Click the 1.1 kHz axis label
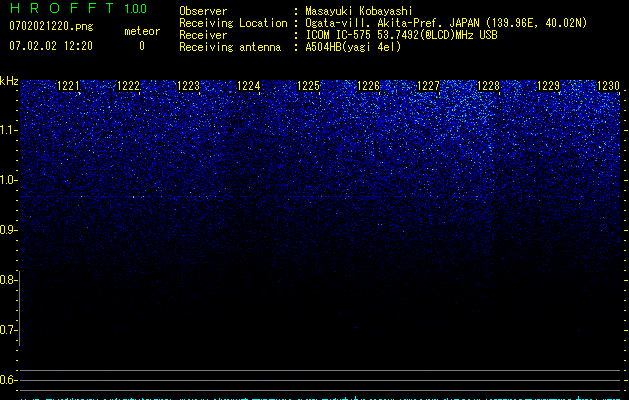This screenshot has width=629, height=400. [x=8, y=130]
